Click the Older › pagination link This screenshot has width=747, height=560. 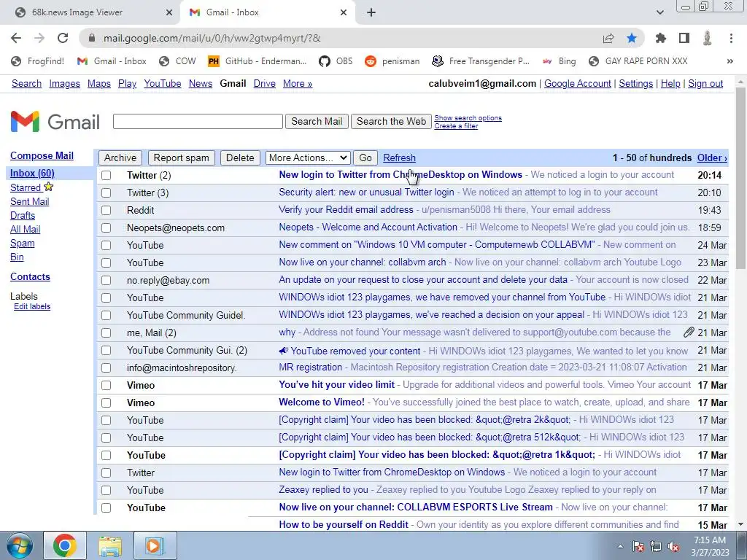pyautogui.click(x=712, y=157)
